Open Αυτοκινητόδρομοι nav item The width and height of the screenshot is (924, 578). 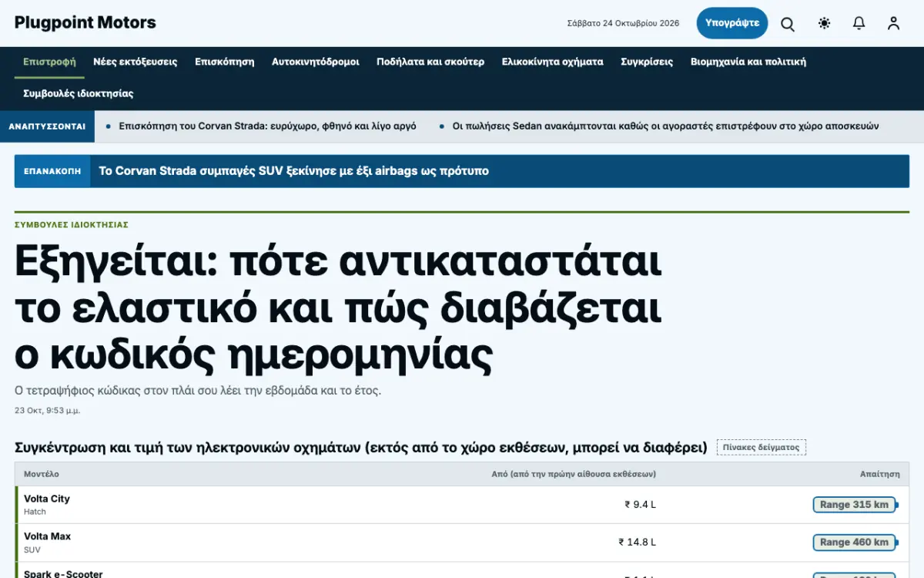point(316,62)
